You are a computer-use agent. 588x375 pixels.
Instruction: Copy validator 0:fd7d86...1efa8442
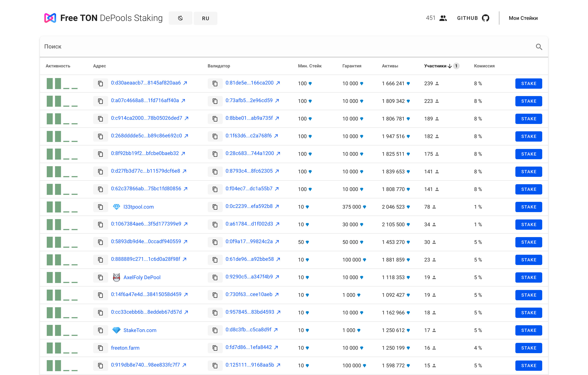[215, 348]
